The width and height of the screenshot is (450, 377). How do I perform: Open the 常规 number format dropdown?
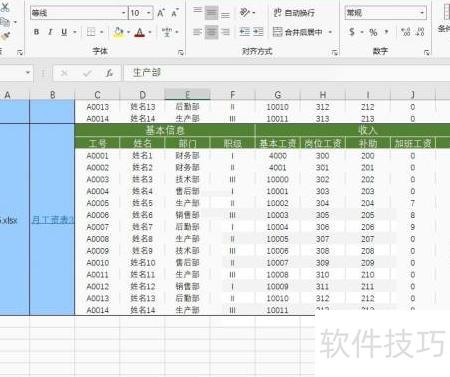pyautogui.click(x=422, y=13)
